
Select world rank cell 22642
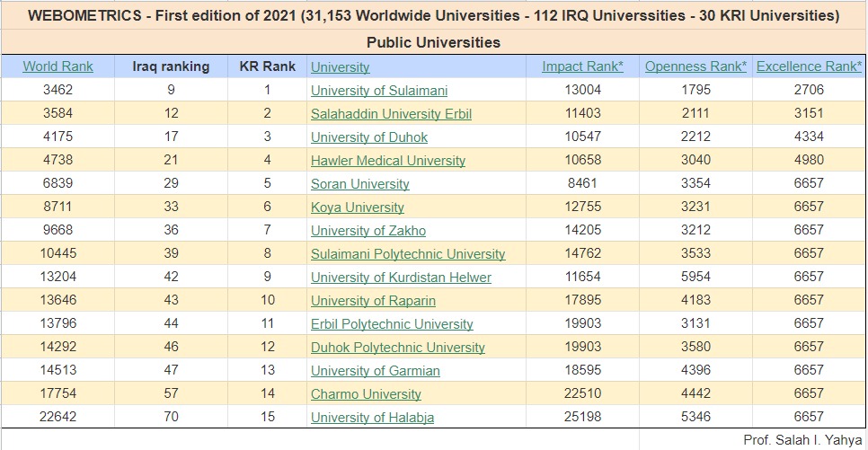pos(58,416)
